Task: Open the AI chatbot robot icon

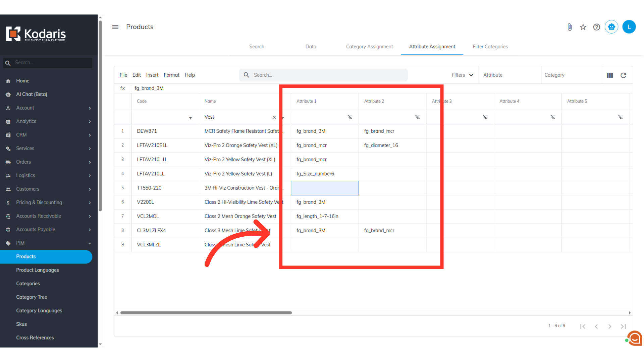Action: pos(611,27)
